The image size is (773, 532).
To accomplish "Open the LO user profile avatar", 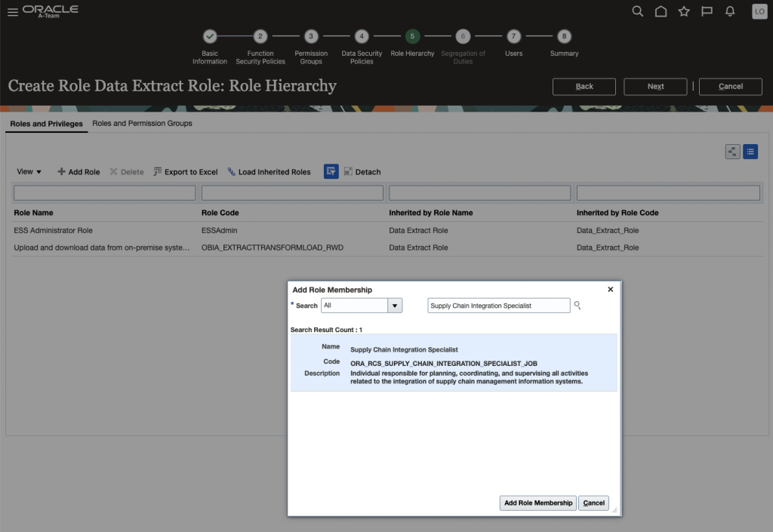I will pos(759,11).
